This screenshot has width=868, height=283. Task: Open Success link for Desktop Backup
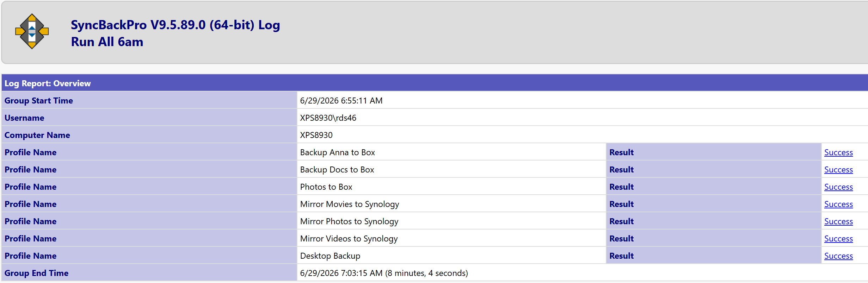coord(838,256)
